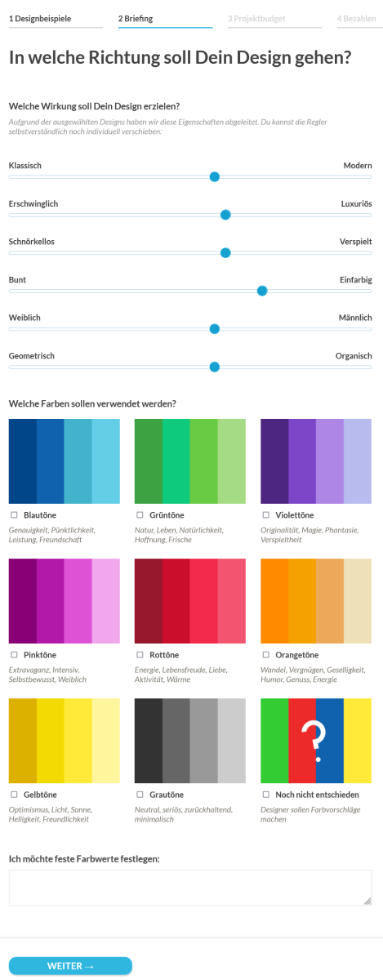383x980 pixels.
Task: Focus the feste Farbwerte text area
Action: 190,888
